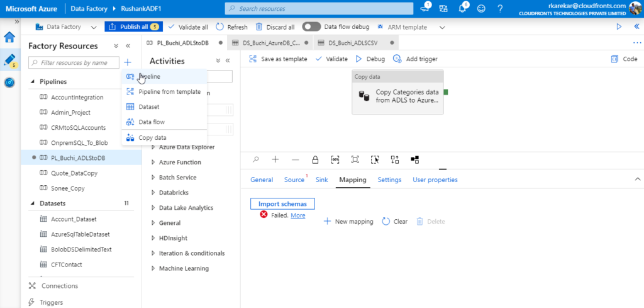Click the lock canvas icon
The width and height of the screenshot is (644, 308).
tap(315, 160)
